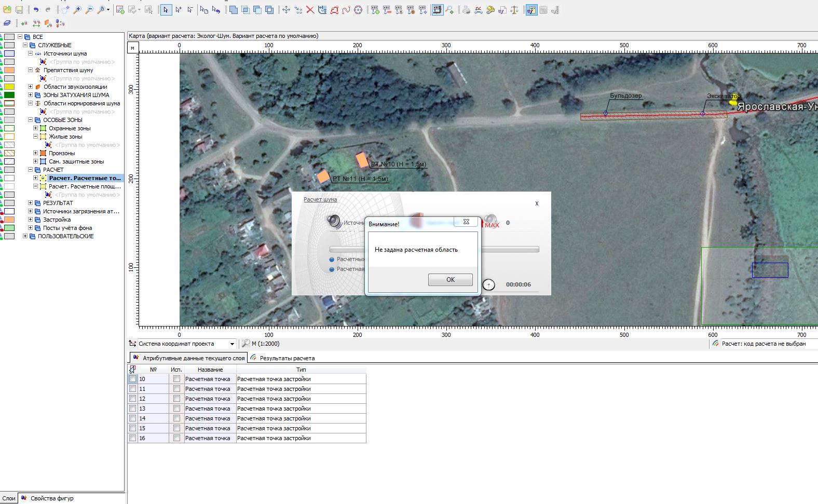This screenshot has height=504, width=818.
Task: Select the zoom in magnifier tool
Action: (77, 10)
